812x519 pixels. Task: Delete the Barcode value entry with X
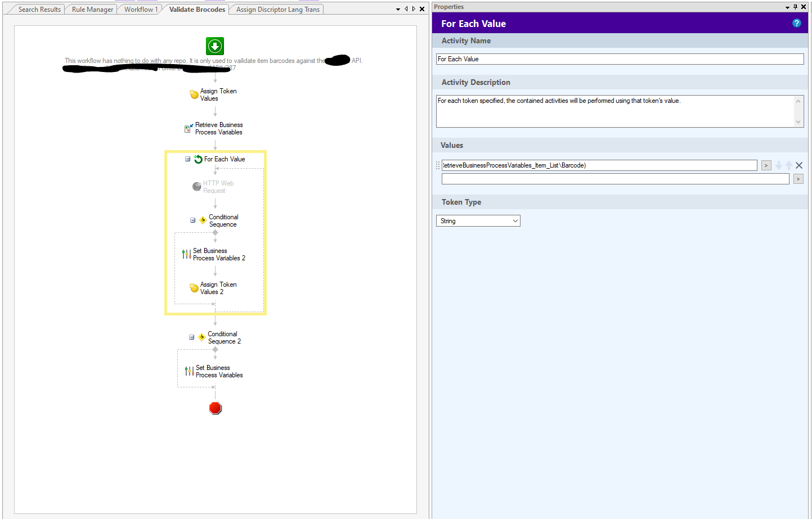tap(799, 165)
